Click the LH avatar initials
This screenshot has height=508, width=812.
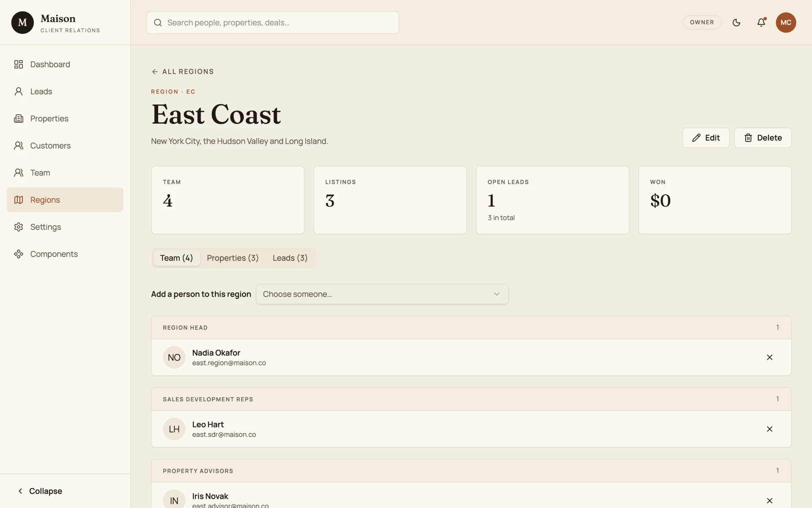[174, 429]
